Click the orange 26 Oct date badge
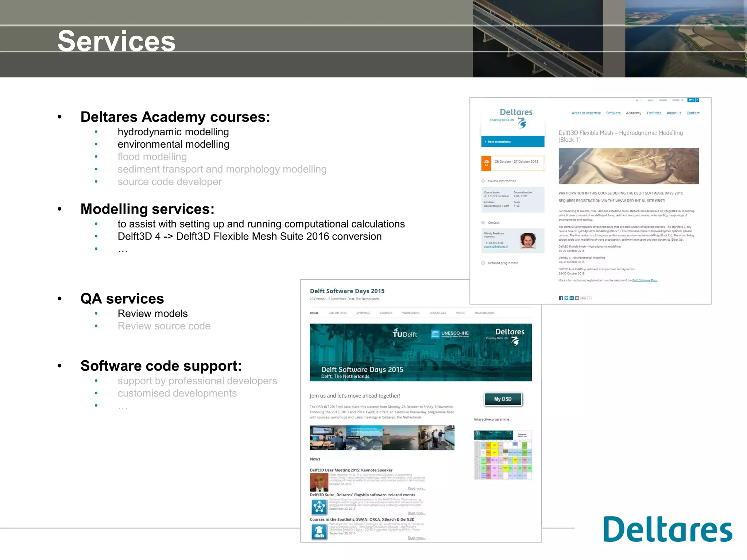 [486, 163]
